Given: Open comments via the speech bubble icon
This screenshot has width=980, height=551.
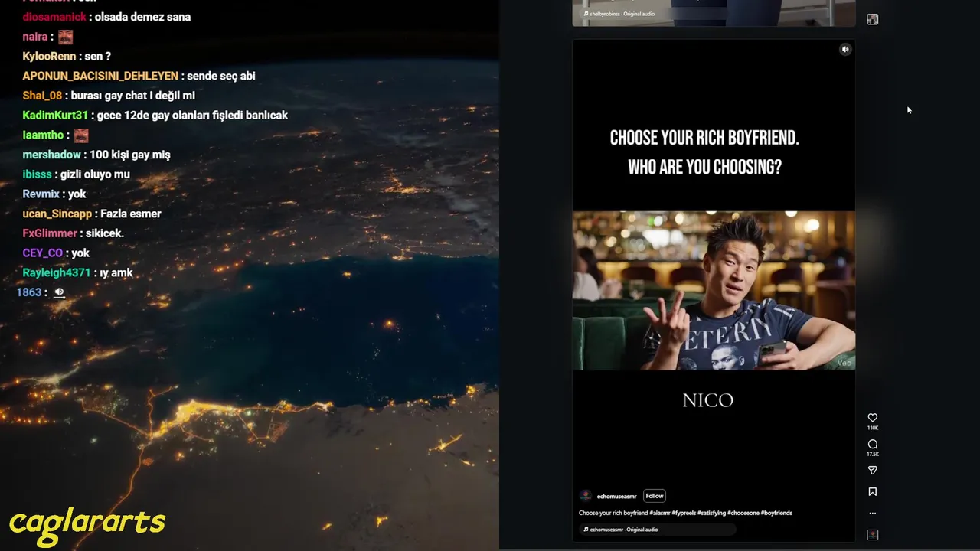Looking at the screenshot, I should coord(872,445).
